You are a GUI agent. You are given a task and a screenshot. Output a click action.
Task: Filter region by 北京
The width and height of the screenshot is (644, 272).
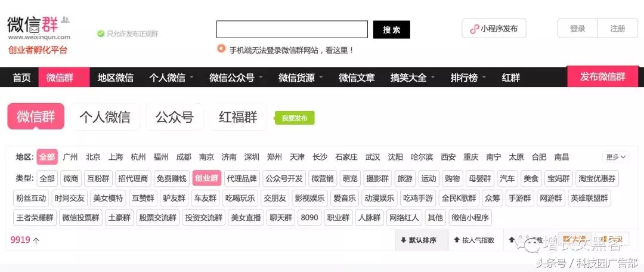click(x=93, y=157)
